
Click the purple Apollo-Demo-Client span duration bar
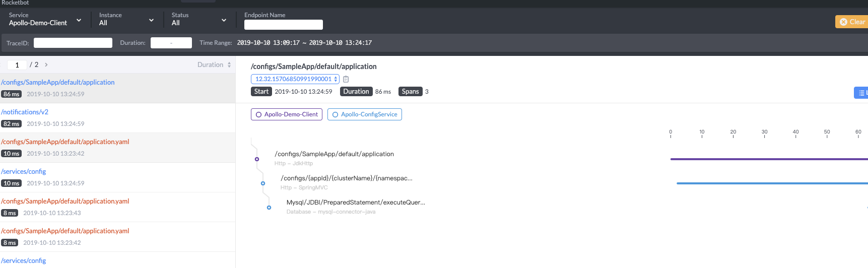[769, 159]
